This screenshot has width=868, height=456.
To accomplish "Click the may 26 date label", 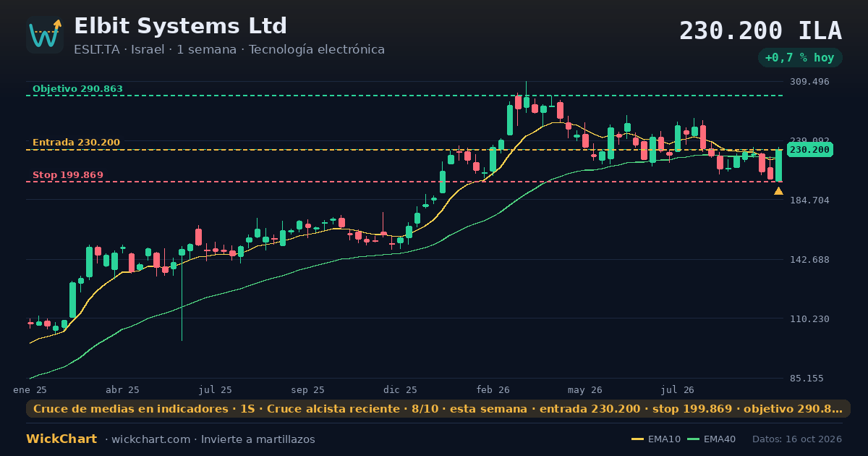I will (585, 389).
